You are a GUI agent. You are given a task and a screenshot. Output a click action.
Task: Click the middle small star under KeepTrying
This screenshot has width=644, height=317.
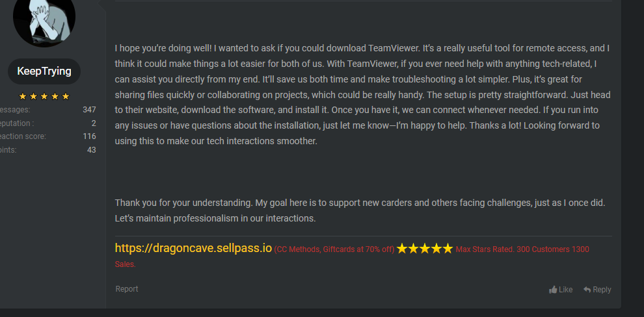click(44, 97)
